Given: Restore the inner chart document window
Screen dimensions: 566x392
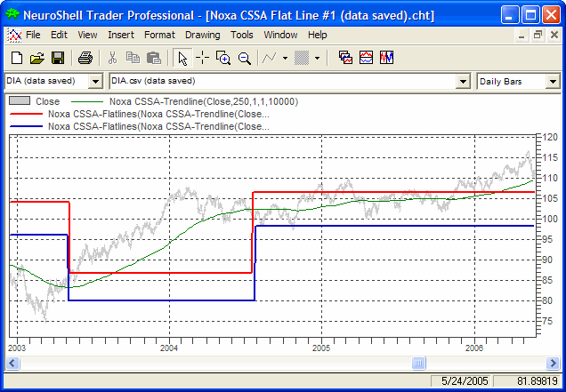Looking at the screenshot, I should [x=538, y=35].
